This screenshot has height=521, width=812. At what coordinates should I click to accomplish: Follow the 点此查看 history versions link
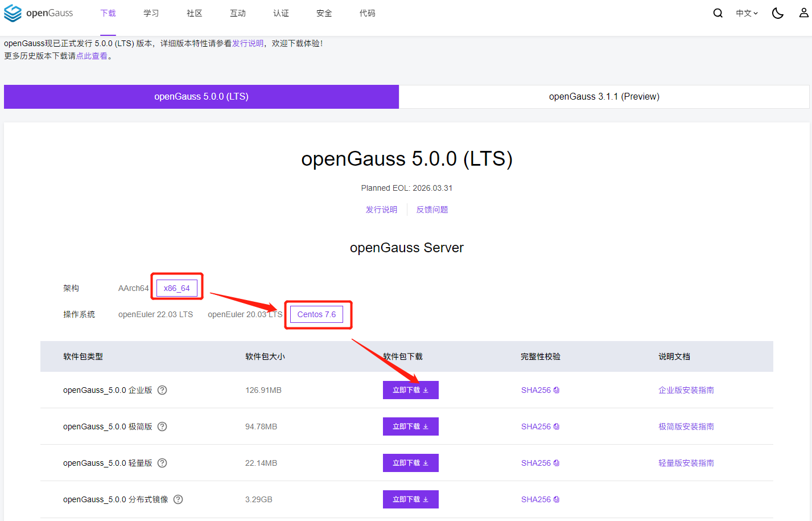[x=92, y=56]
